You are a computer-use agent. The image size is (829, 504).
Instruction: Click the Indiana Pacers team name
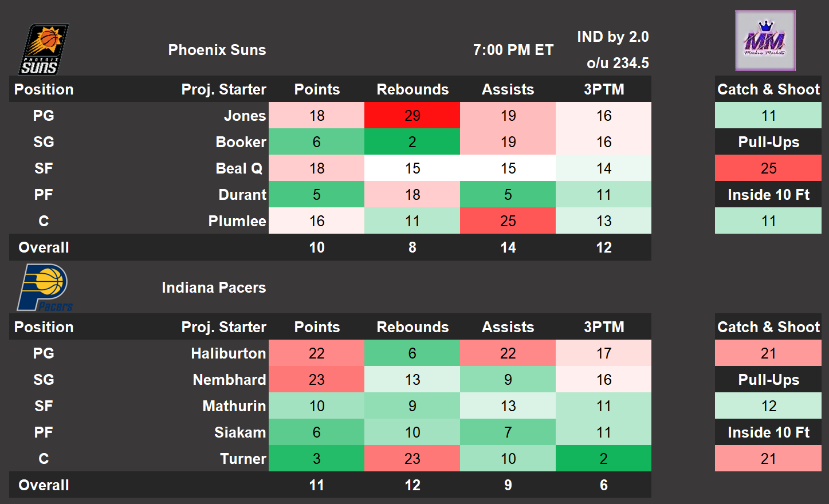coord(214,288)
